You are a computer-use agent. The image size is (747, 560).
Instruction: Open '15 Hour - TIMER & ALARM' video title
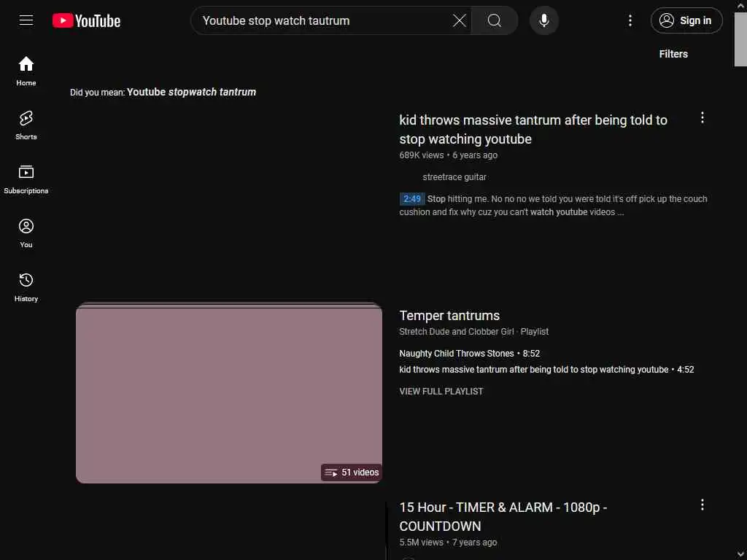503,517
